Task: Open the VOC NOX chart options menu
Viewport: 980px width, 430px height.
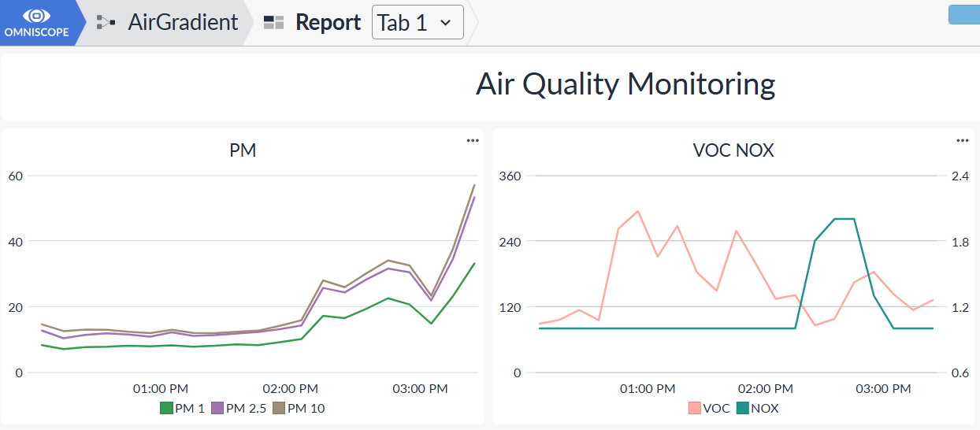Action: coord(963,141)
